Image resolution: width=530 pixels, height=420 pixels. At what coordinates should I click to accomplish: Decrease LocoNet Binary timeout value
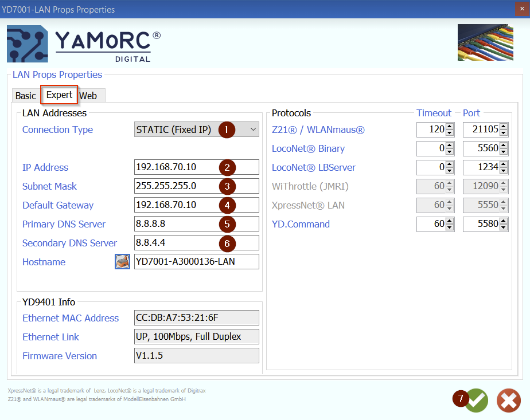click(450, 152)
